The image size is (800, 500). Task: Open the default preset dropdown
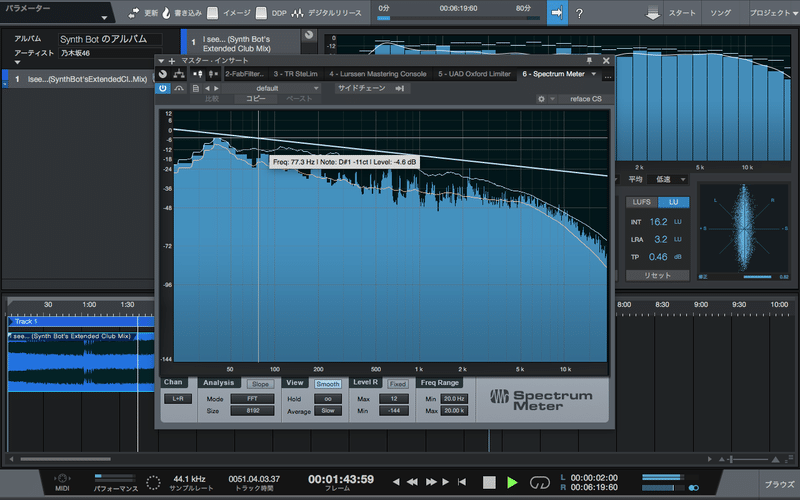271,88
